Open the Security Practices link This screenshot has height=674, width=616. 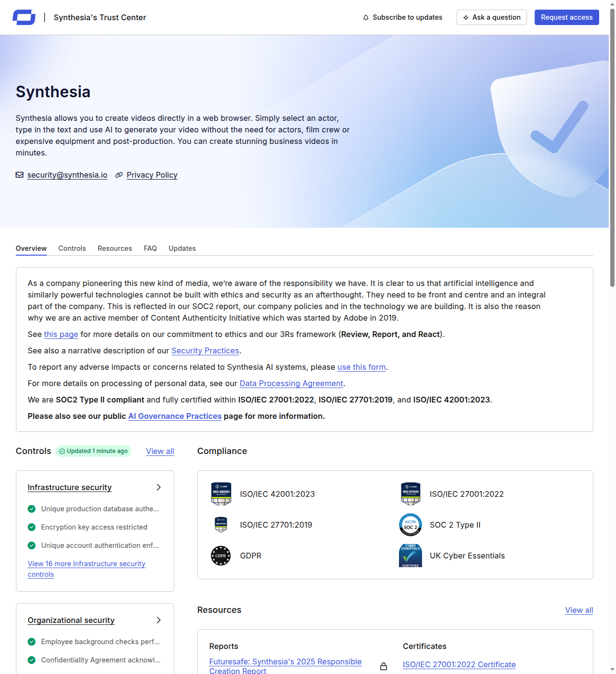tap(205, 350)
